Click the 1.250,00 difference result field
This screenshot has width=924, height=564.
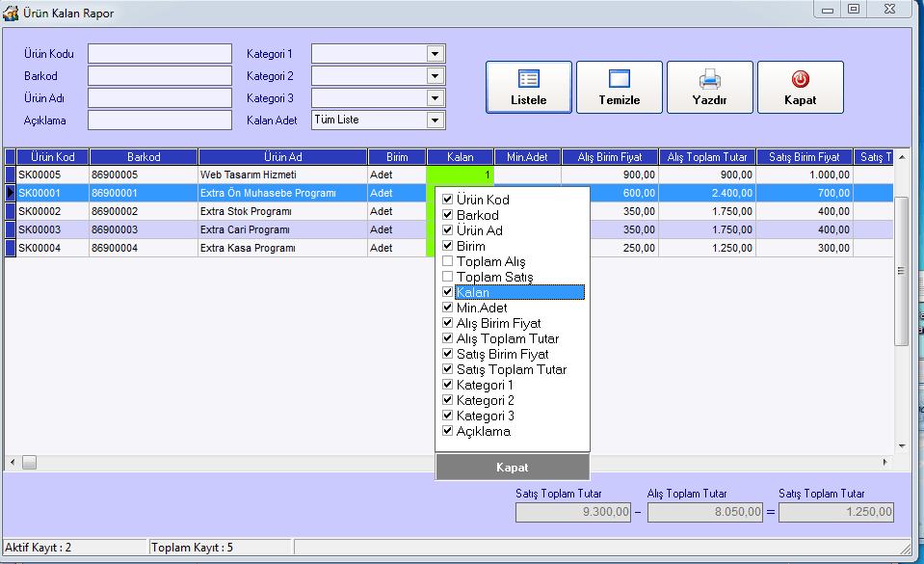click(x=836, y=512)
